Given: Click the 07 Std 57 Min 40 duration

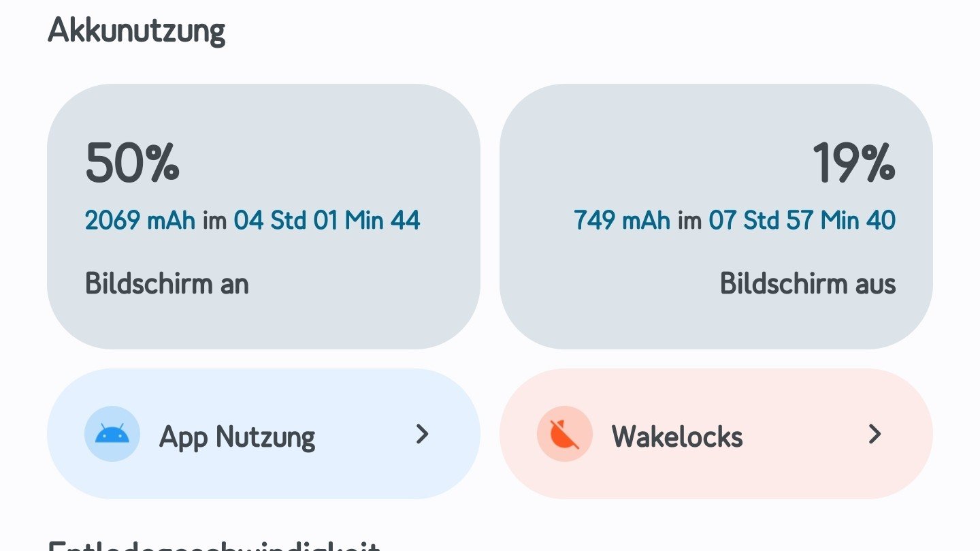Looking at the screenshot, I should tap(802, 221).
